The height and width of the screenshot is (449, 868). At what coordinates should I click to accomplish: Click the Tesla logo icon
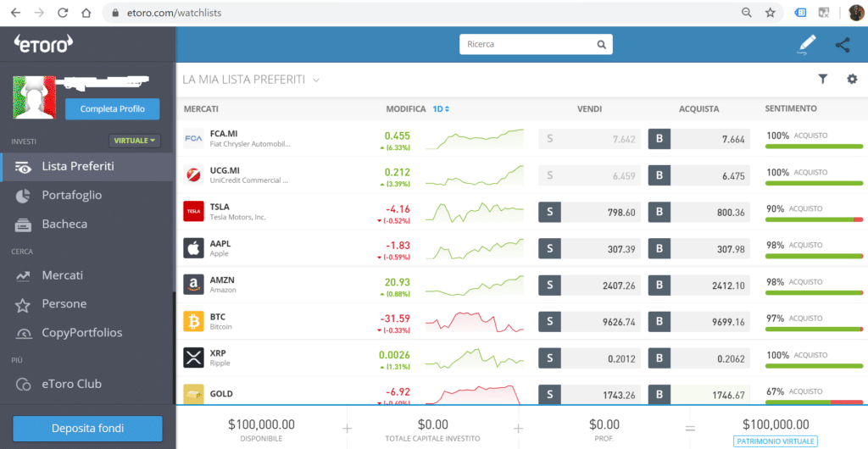pos(194,211)
